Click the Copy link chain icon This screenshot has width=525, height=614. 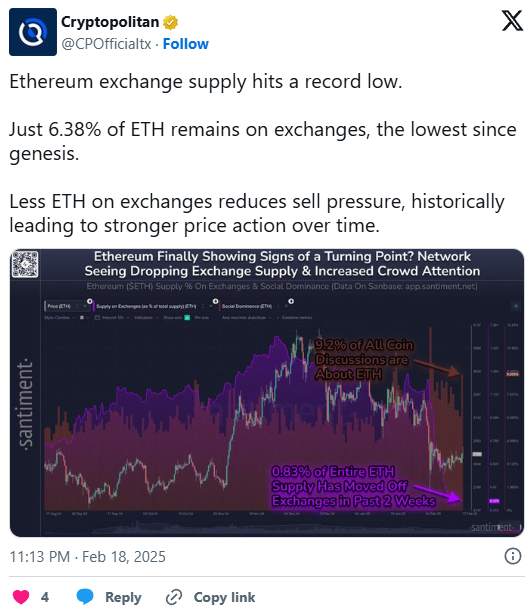coord(174,597)
